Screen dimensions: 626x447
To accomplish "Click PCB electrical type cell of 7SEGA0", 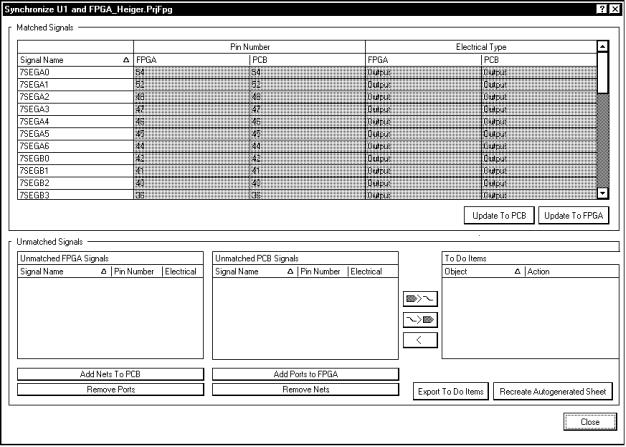I will (x=539, y=73).
